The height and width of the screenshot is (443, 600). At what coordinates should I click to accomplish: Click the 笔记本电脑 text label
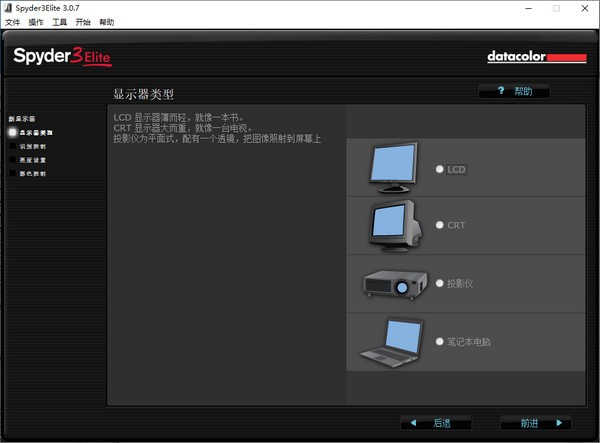coord(469,342)
